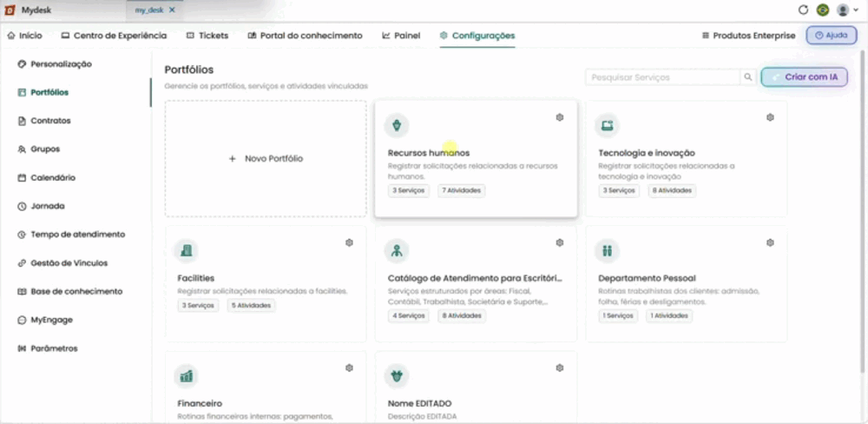Go to Início tab
This screenshot has width=868, height=424.
pos(25,36)
